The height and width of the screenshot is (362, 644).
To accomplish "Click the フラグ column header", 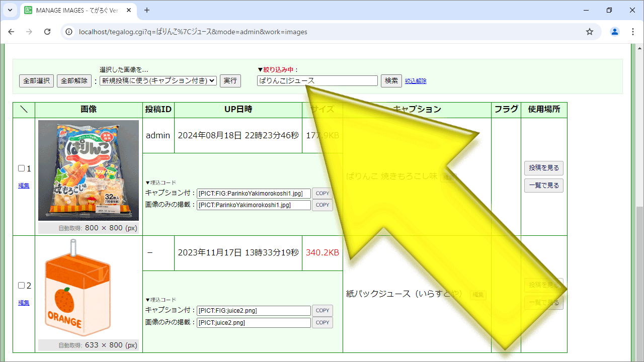I will (x=506, y=110).
